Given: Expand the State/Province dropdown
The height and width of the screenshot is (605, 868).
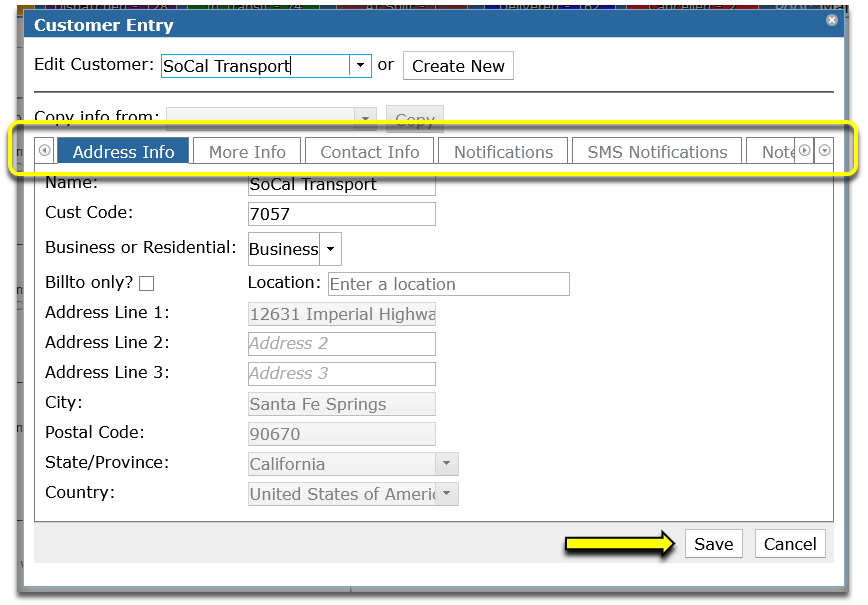Looking at the screenshot, I should 447,463.
